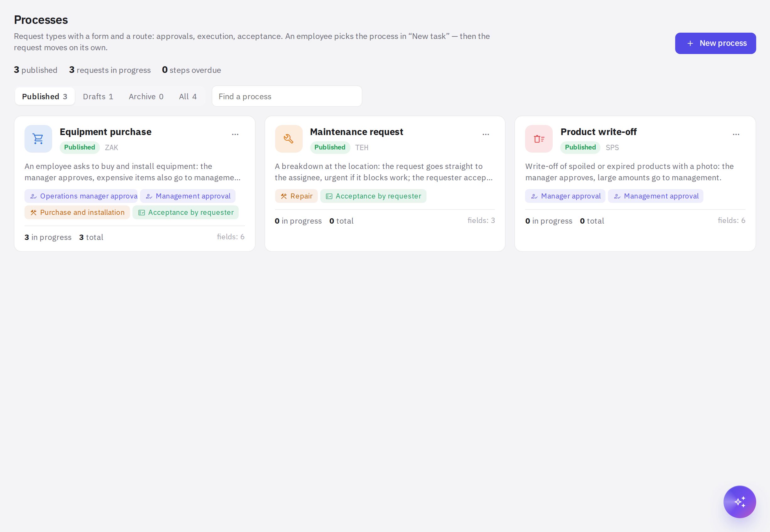Image resolution: width=770 pixels, height=532 pixels.
Task: Click the wrench icon on Maintenance request
Action: [289, 139]
